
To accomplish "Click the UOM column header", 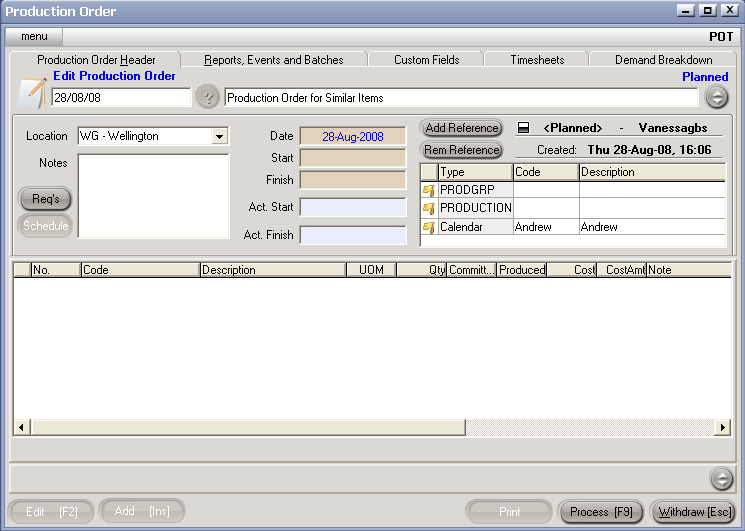I will (371, 270).
